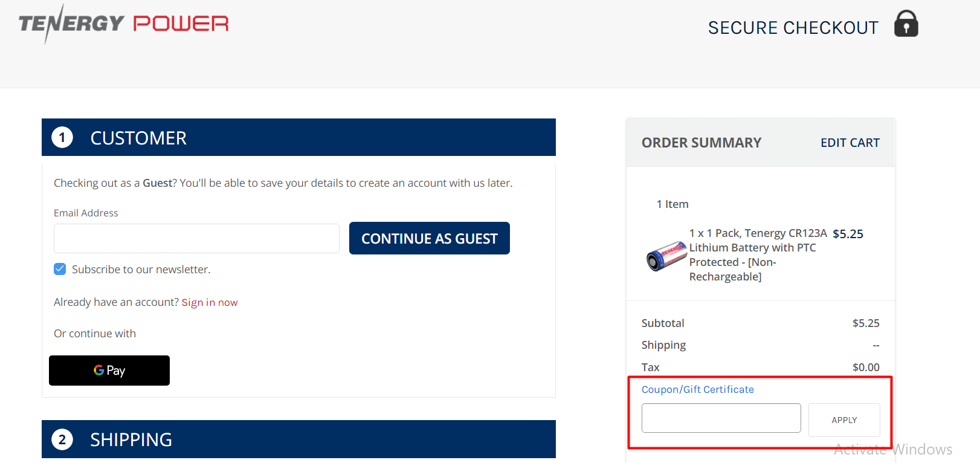
Task: Click the Google 'G' logo on the Pay button
Action: point(98,370)
